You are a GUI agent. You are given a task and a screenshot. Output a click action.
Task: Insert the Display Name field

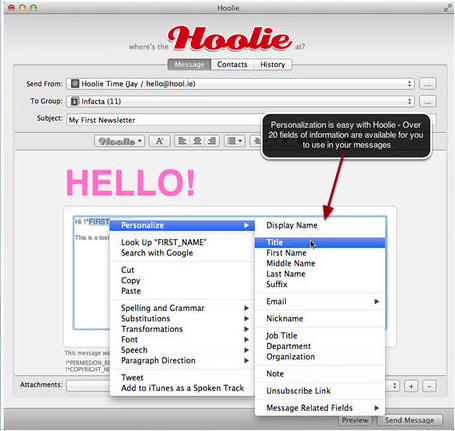tap(320, 226)
